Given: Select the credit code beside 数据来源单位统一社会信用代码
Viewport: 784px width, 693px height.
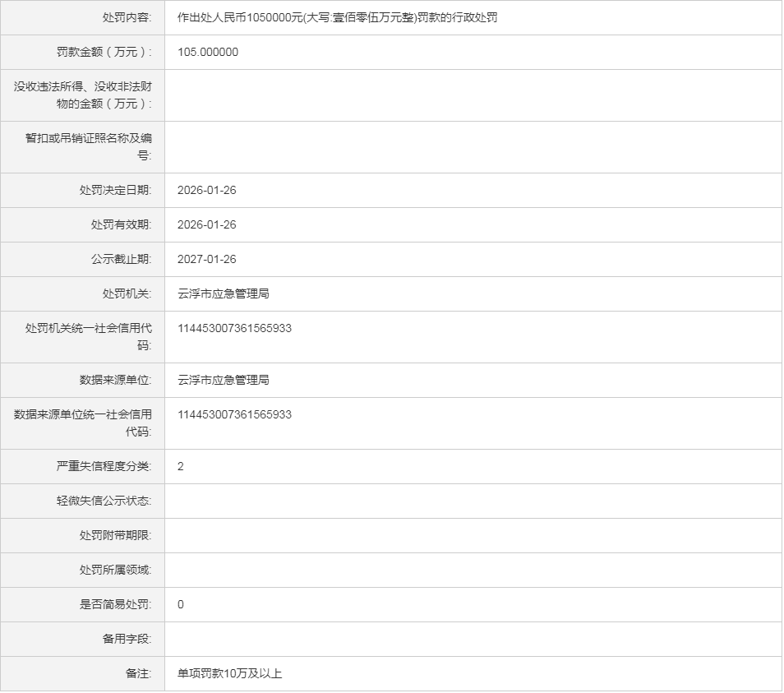Looking at the screenshot, I should 234,414.
